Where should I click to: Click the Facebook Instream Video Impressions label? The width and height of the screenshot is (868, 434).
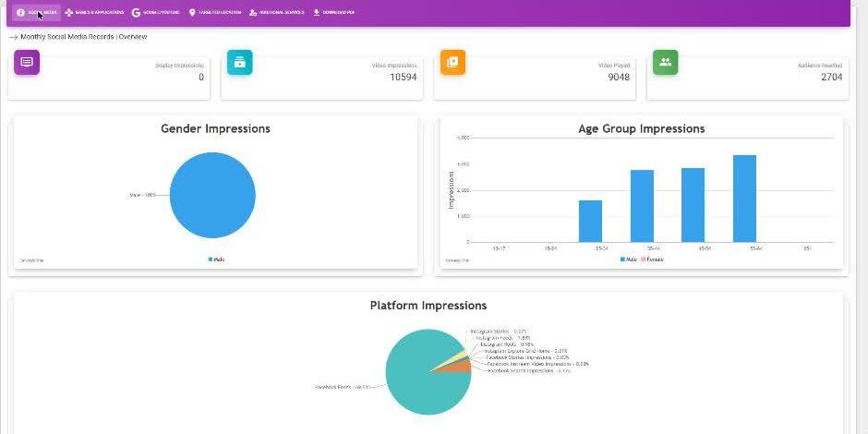pyautogui.click(x=537, y=364)
